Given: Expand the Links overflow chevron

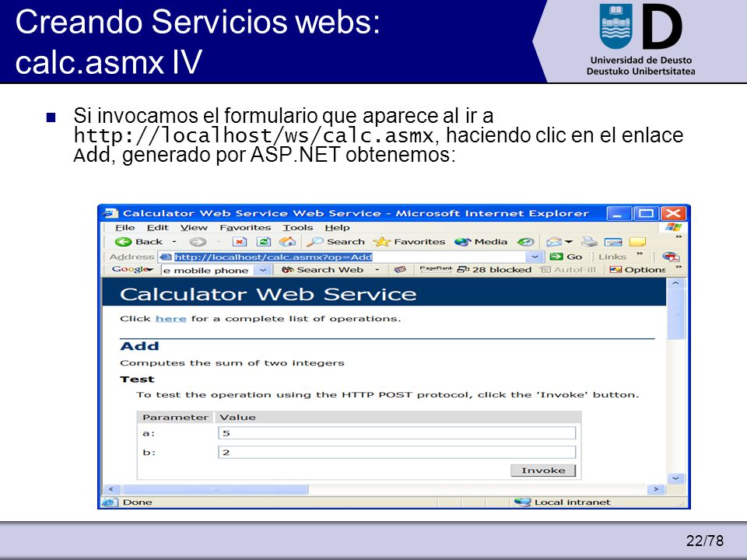Looking at the screenshot, I should (x=640, y=254).
